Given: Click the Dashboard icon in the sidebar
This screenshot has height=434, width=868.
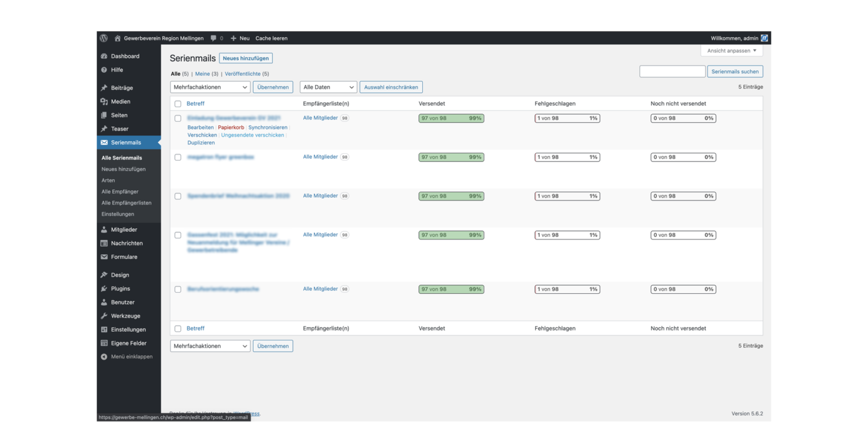Looking at the screenshot, I should tap(104, 56).
